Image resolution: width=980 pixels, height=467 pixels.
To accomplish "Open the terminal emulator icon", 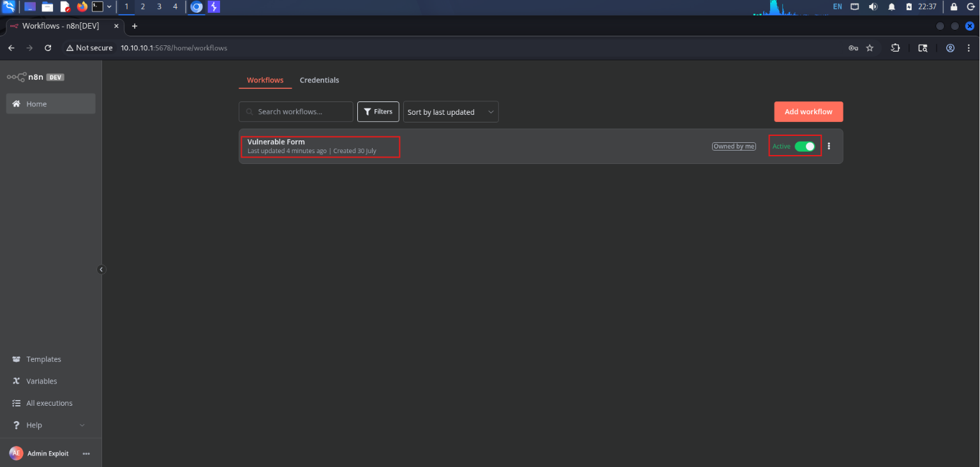I will point(98,7).
